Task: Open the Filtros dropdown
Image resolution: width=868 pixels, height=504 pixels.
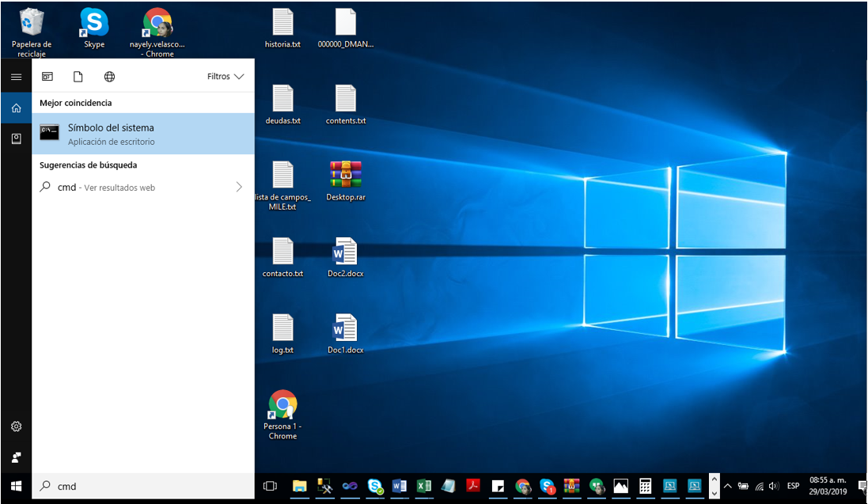Action: click(x=226, y=77)
